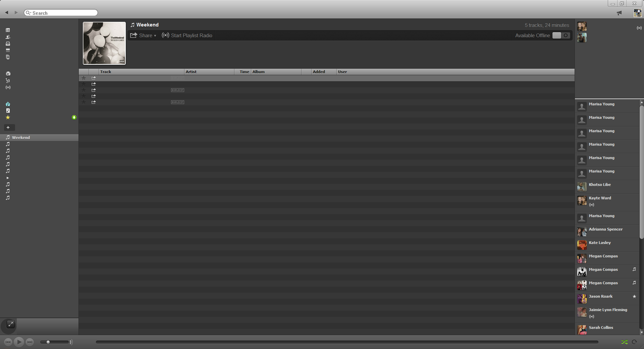
Task: Open Sarah Collins' profile
Action: pos(601,328)
